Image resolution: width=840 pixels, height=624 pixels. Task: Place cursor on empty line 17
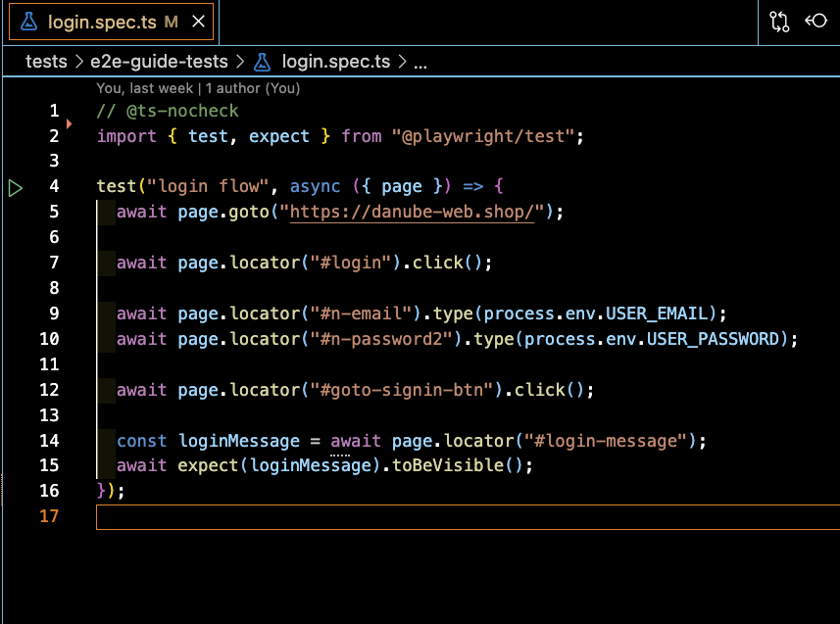pos(392,516)
